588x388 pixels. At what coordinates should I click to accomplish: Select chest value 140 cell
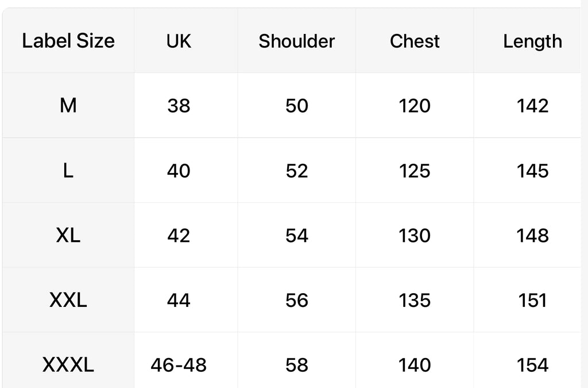(x=415, y=364)
